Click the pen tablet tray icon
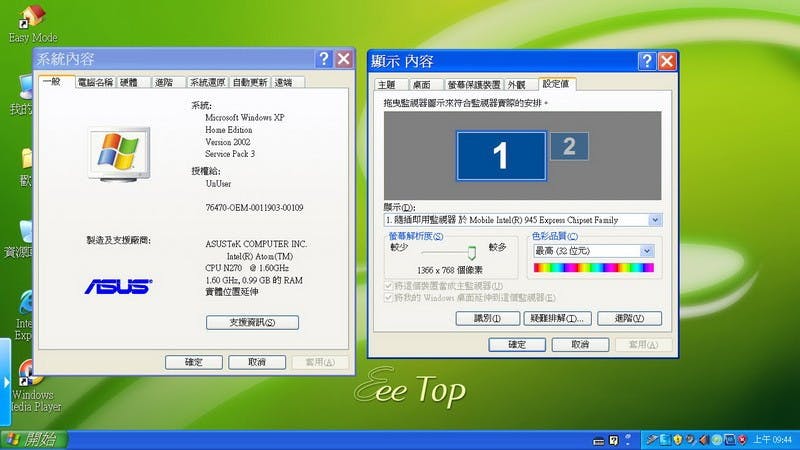Screen dimensions: 800x450 (652, 439)
